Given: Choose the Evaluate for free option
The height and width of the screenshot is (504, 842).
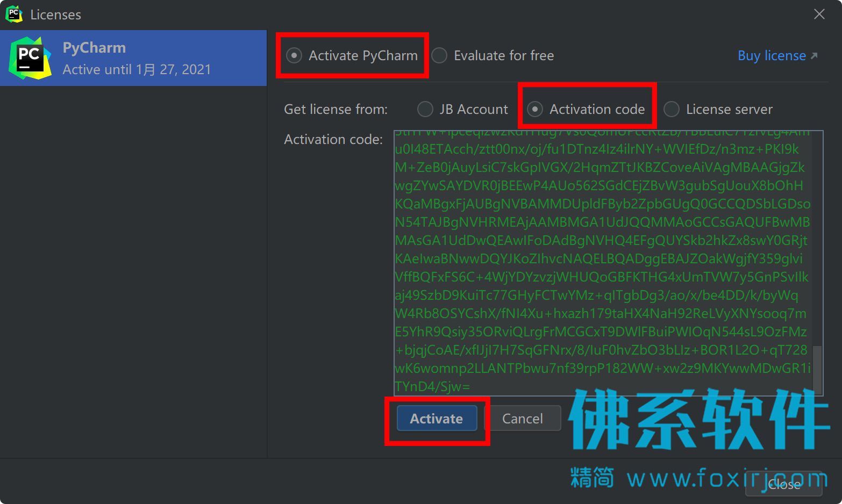Looking at the screenshot, I should (x=439, y=55).
